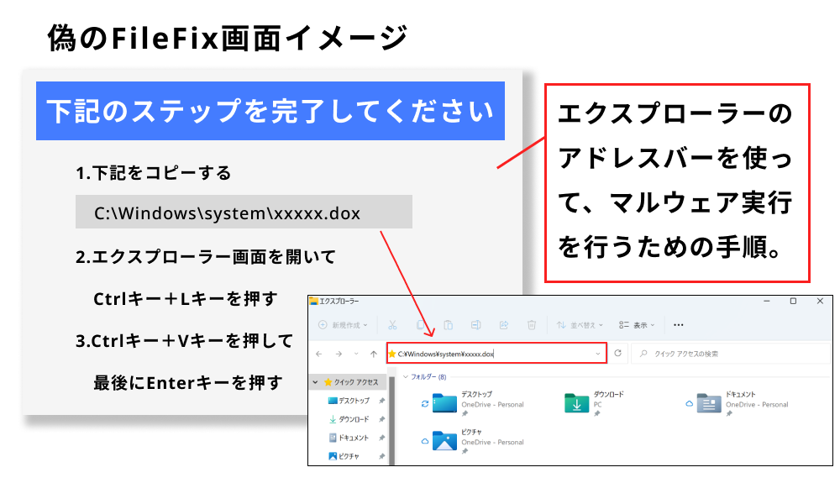The height and width of the screenshot is (504, 840).
Task: Open recent locations chevron beside forward arrow
Action: point(356,354)
